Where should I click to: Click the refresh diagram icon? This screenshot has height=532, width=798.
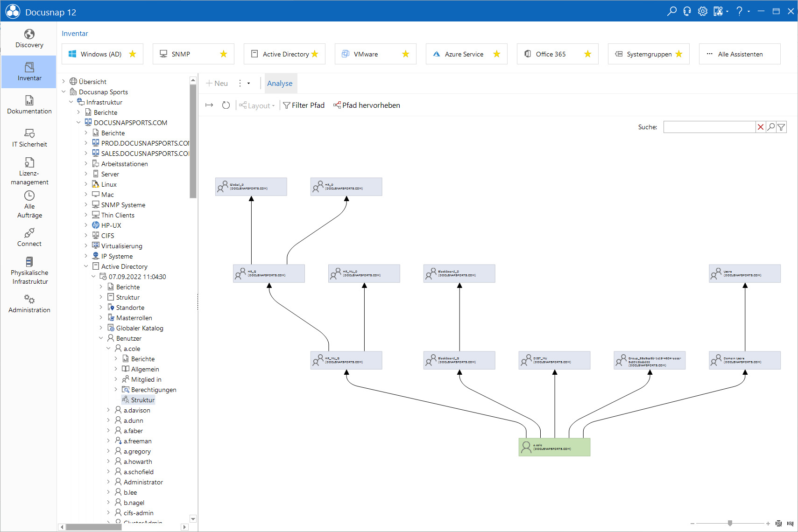[x=226, y=105]
